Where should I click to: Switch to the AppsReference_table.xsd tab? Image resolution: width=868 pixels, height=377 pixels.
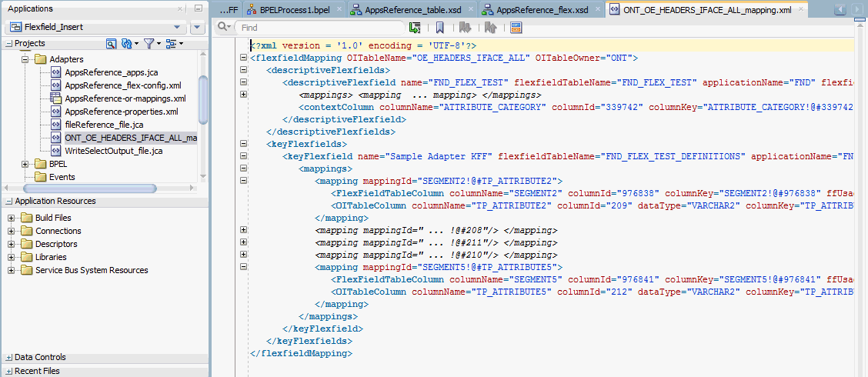[x=412, y=9]
